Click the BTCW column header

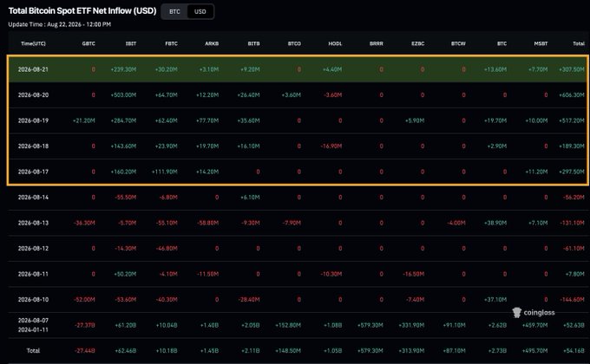[x=458, y=43]
